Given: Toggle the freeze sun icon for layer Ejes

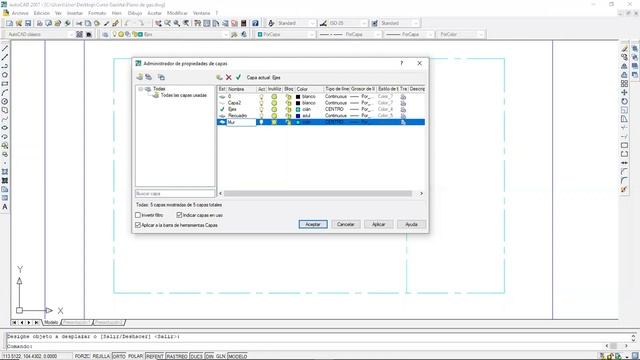Looking at the screenshot, I should [274, 109].
